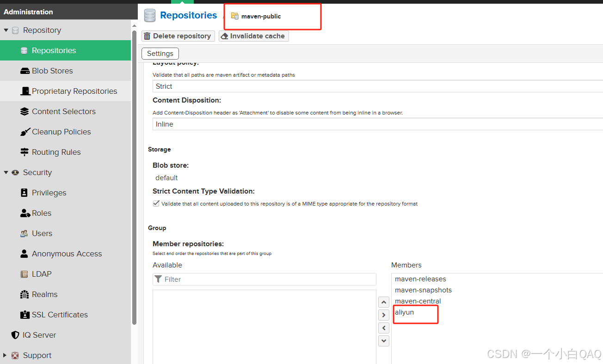Collapse the Security tree section
Viewport: 603px width, 364px height.
(x=6, y=173)
